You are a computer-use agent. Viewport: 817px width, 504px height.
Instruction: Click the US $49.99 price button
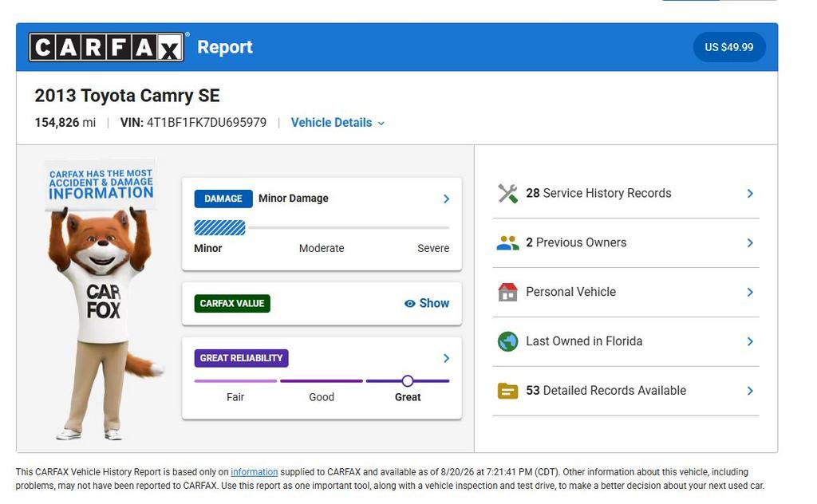[x=729, y=47]
